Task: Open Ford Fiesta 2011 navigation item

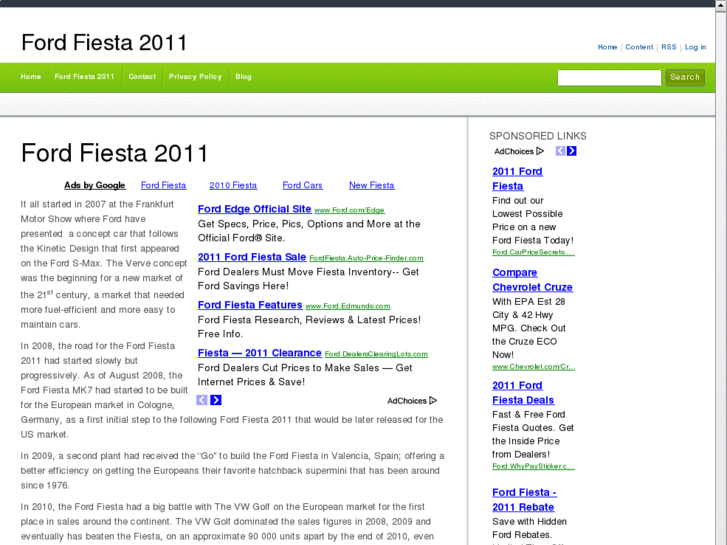Action: pyautogui.click(x=84, y=77)
